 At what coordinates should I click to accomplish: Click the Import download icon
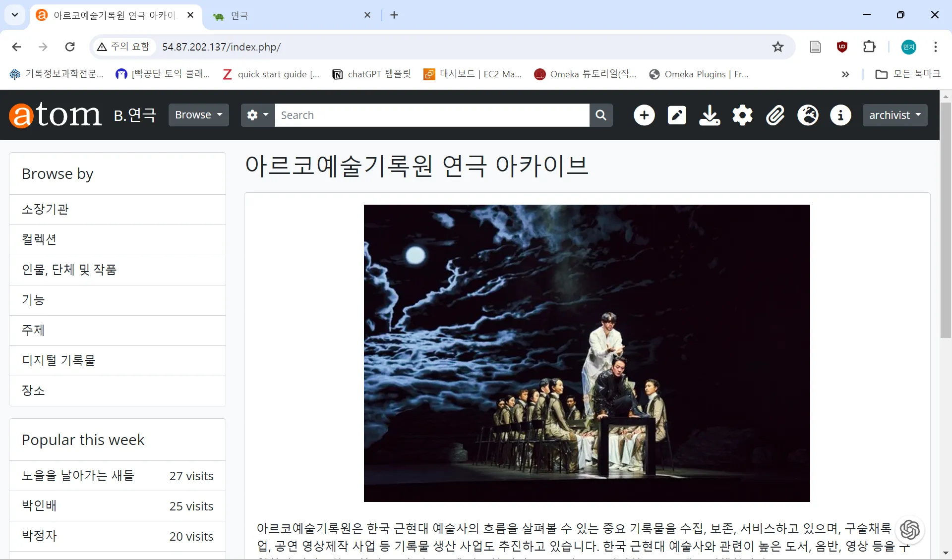(x=710, y=115)
